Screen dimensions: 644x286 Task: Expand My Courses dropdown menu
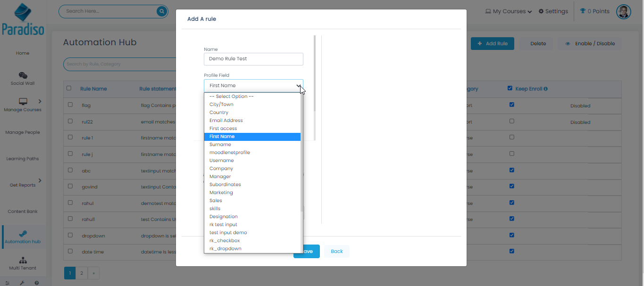[509, 11]
